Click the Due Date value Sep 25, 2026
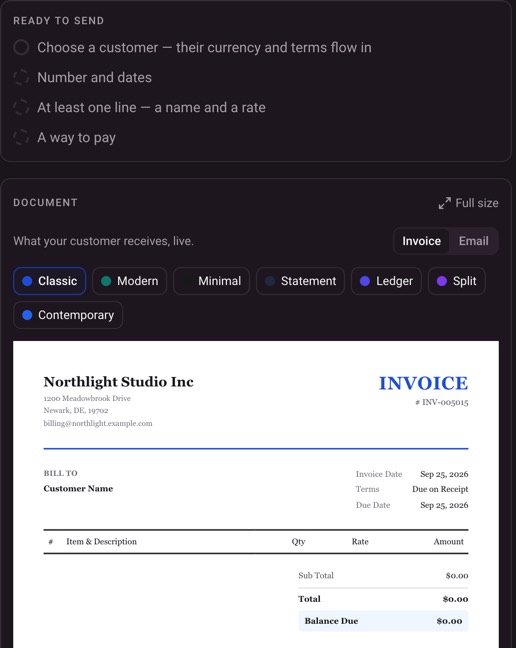516x648 pixels. pyautogui.click(x=444, y=505)
